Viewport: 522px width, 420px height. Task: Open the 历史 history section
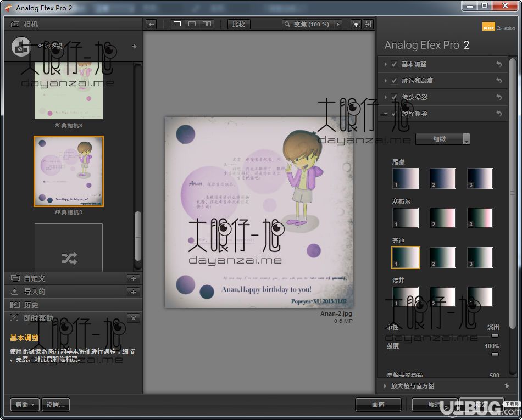[x=73, y=305]
